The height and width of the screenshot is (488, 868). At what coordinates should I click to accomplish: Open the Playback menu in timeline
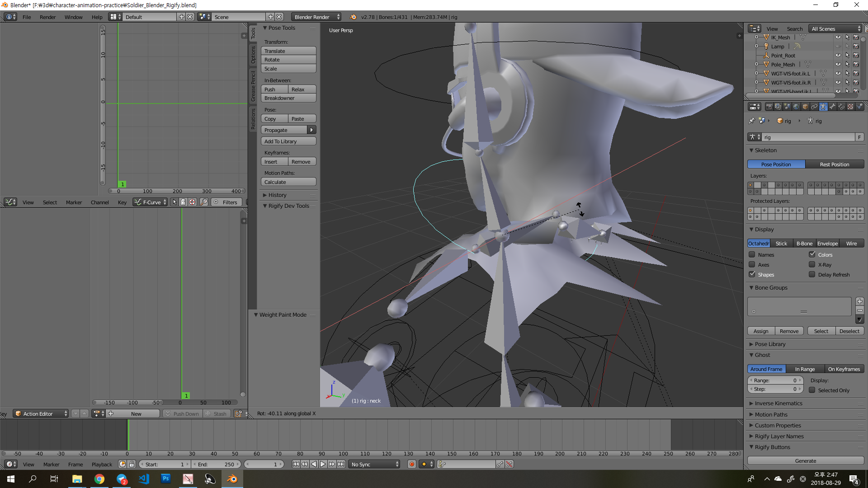(102, 464)
